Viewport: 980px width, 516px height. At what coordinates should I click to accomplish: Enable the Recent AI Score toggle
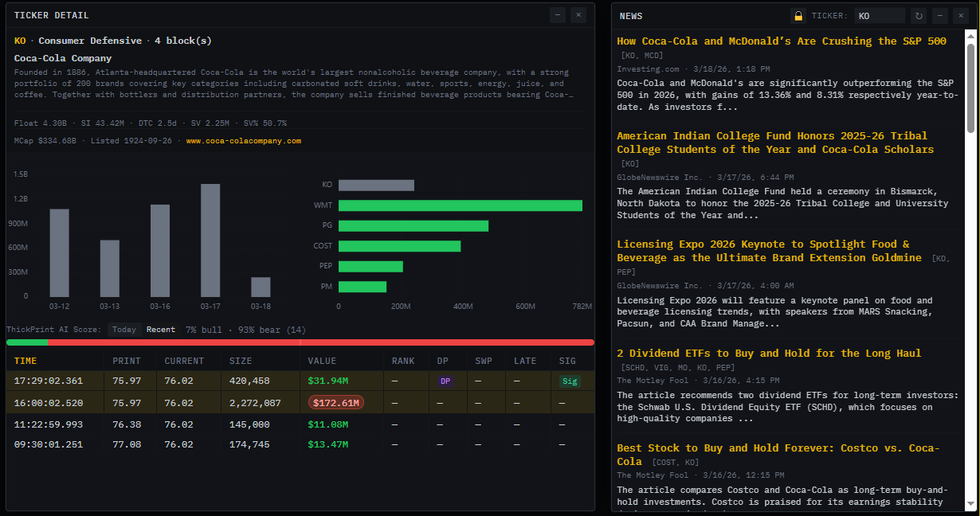(161, 329)
